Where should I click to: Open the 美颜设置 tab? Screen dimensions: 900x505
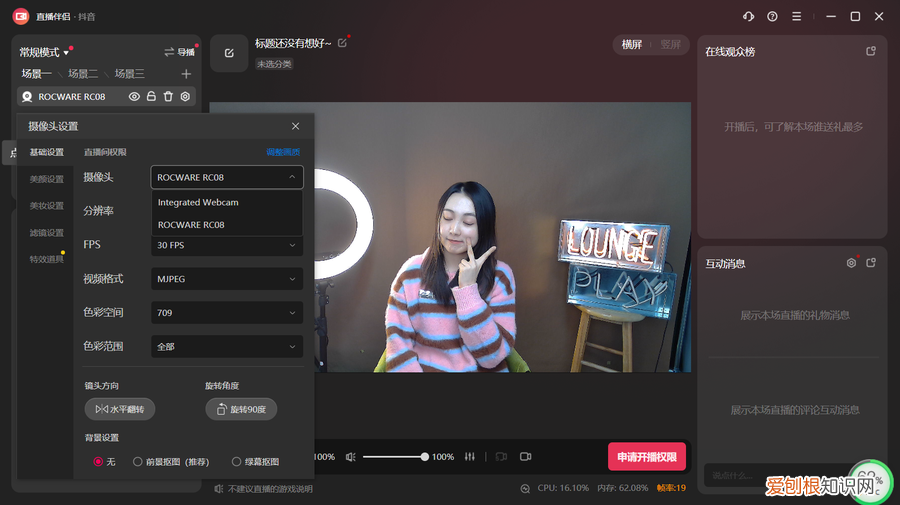coord(46,179)
